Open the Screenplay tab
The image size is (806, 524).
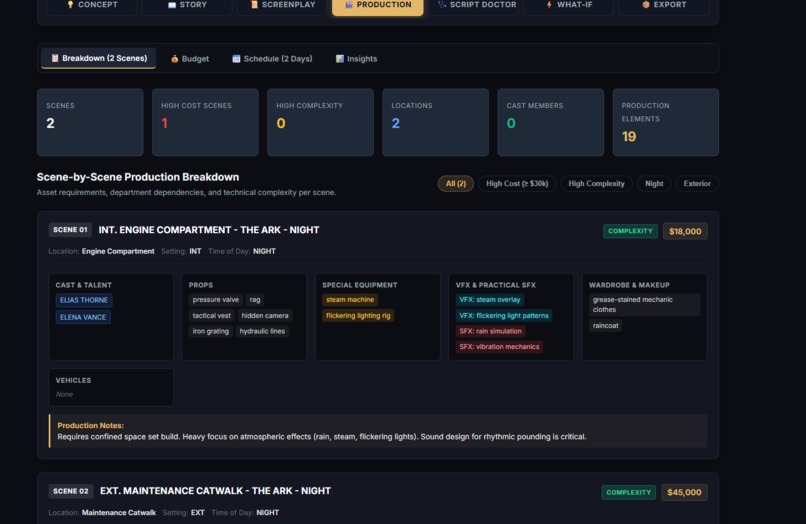coord(282,5)
